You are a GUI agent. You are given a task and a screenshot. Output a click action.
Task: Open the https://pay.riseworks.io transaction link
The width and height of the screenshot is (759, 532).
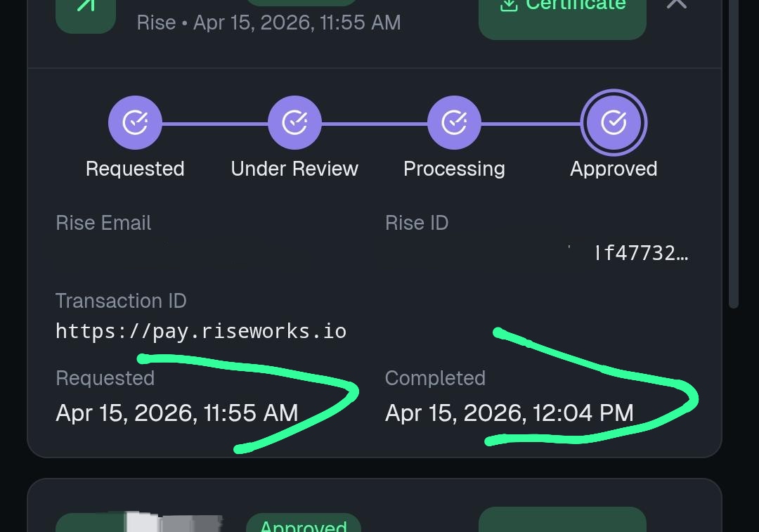click(x=201, y=332)
